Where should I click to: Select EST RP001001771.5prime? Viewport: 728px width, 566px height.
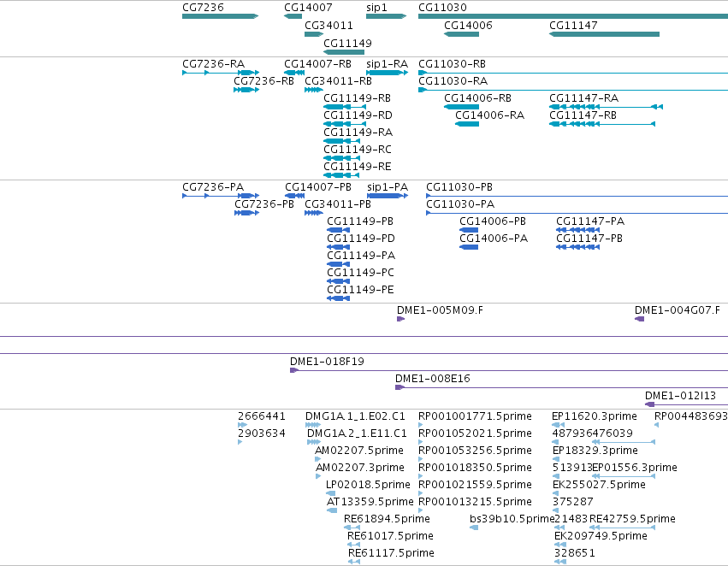coord(421,425)
